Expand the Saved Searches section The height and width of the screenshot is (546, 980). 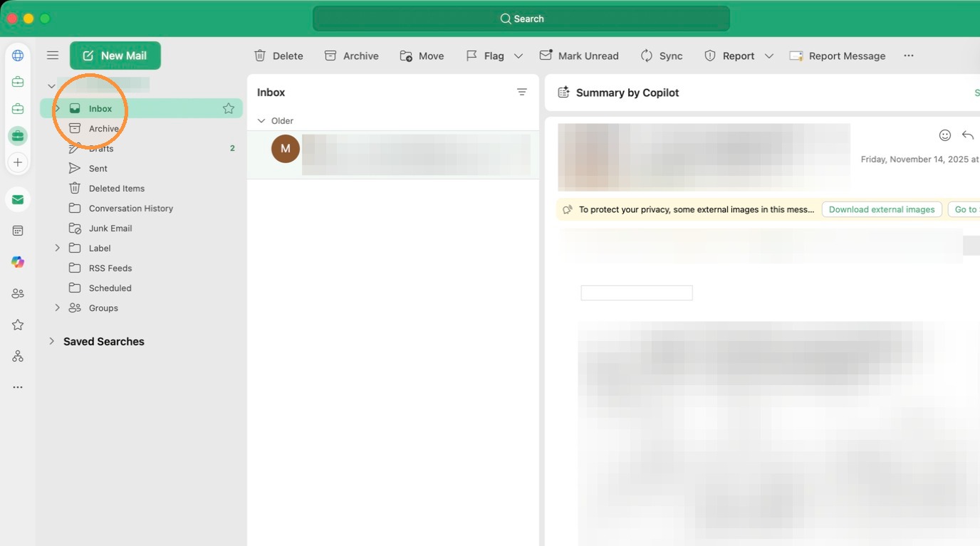51,341
